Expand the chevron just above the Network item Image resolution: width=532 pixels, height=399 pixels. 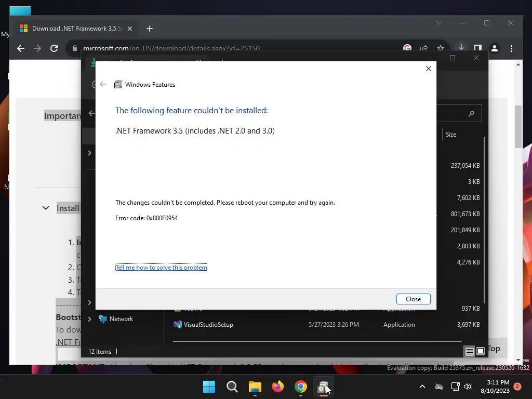point(89,302)
